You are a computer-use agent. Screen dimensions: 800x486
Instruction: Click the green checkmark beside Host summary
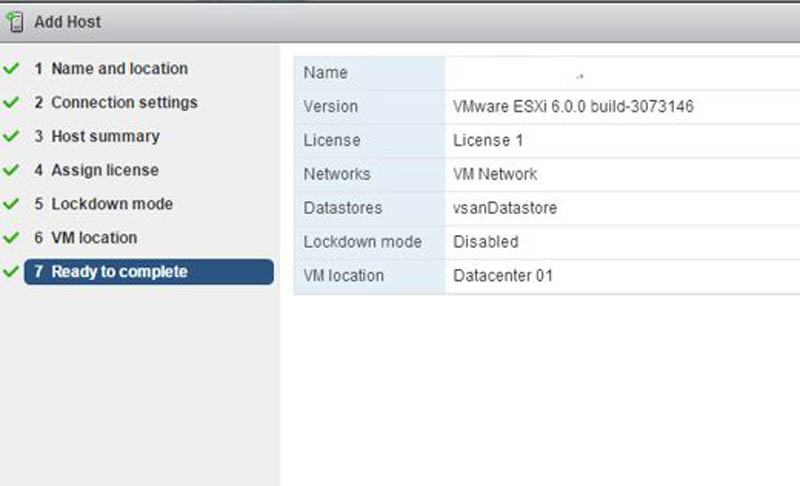pos(12,137)
